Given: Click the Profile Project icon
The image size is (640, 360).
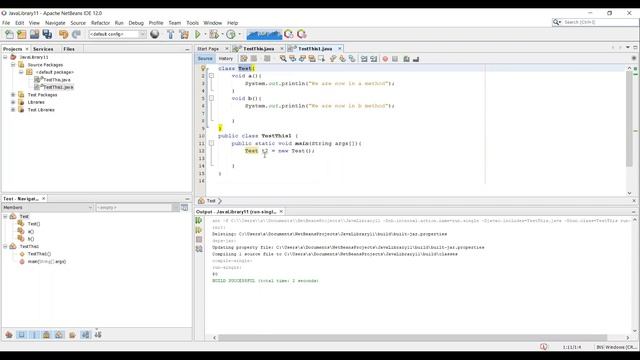Looking at the screenshot, I should pos(231,35).
